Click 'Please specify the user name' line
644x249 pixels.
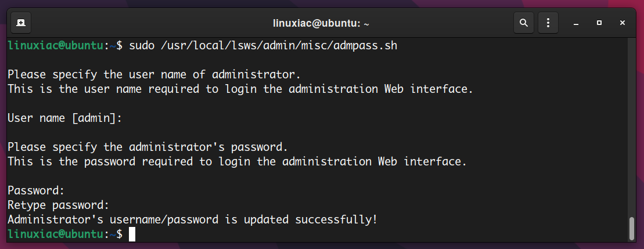pos(154,75)
